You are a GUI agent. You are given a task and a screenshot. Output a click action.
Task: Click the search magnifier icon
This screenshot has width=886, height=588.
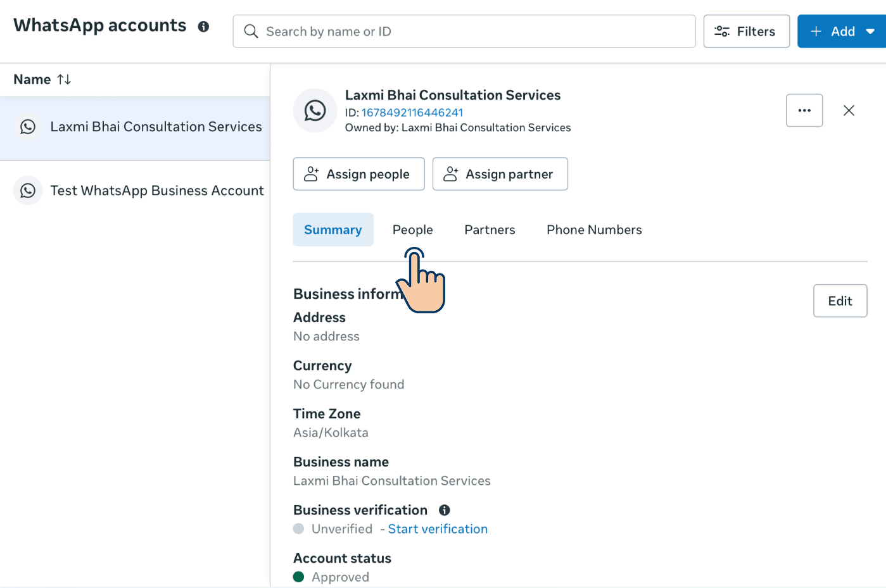coord(251,32)
